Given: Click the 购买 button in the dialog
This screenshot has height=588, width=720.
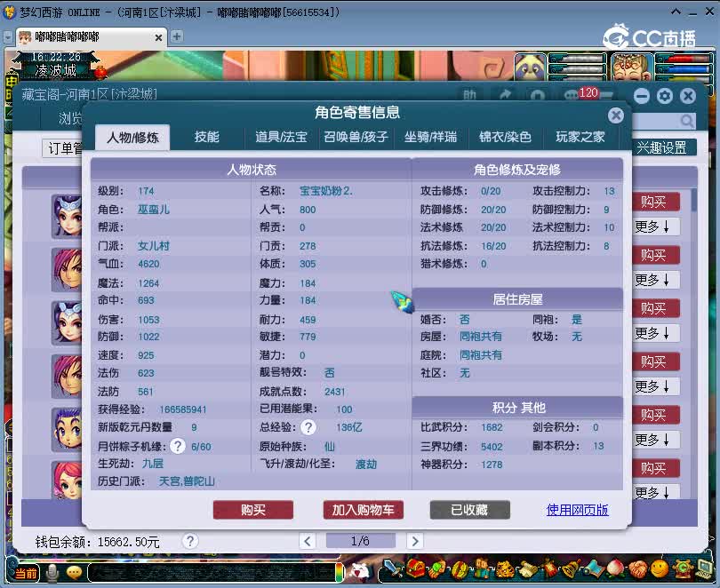Looking at the screenshot, I should (253, 510).
